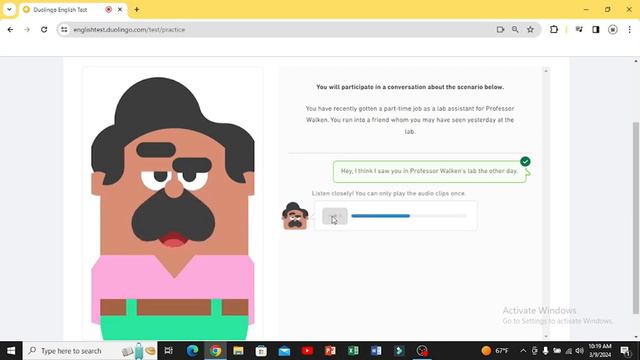
Task: Open Microsoft Store from taskbar
Action: click(261, 351)
